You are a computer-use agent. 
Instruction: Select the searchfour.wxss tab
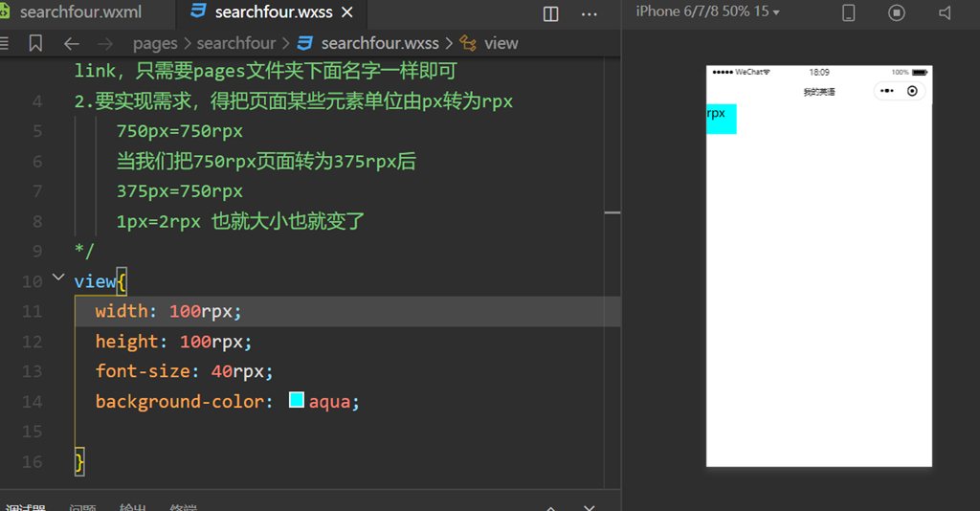tap(273, 11)
